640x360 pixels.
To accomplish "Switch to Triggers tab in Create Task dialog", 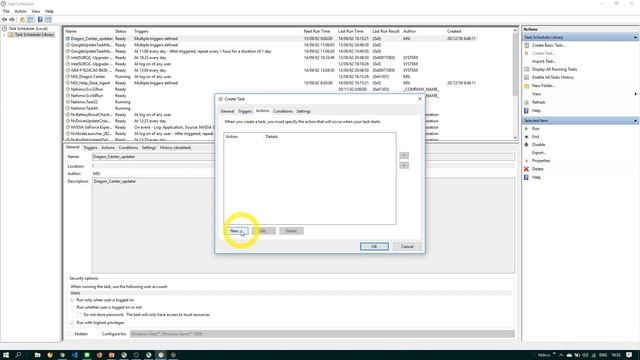I will tap(245, 111).
